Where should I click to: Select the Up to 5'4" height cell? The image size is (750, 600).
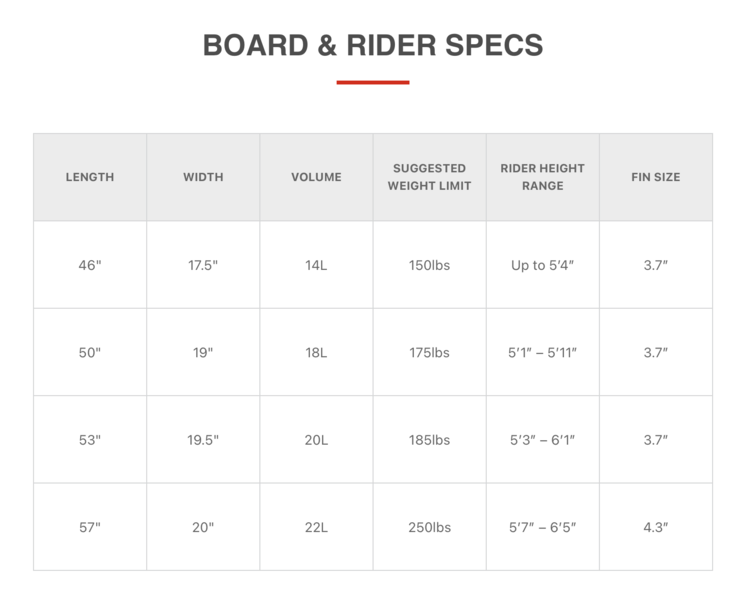coord(542,265)
